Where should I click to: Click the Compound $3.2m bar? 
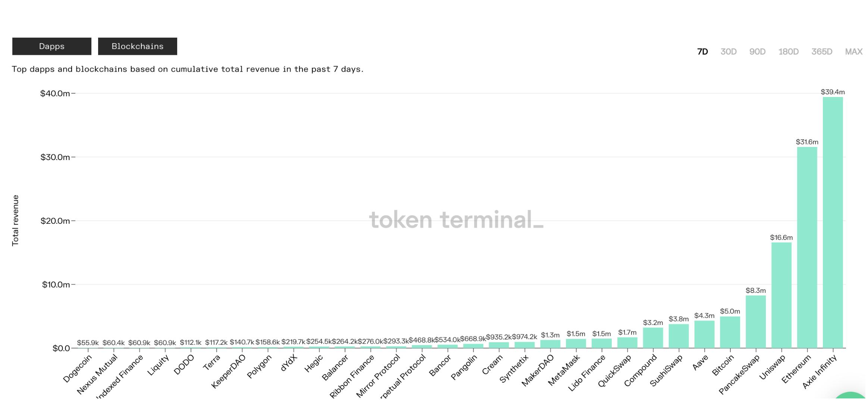(x=653, y=338)
